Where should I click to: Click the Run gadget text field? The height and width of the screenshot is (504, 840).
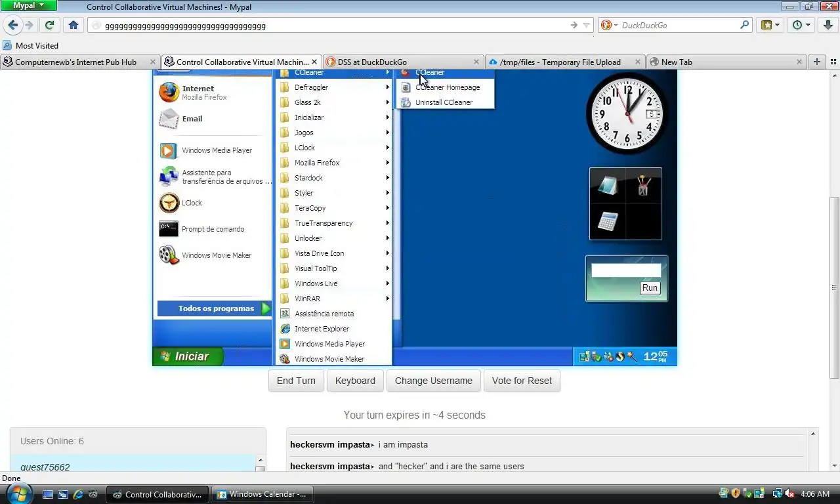click(626, 270)
